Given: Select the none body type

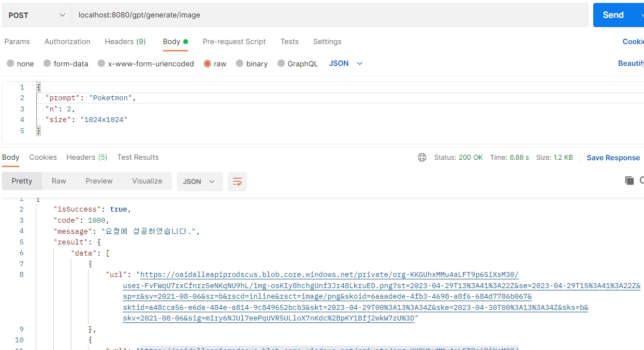Looking at the screenshot, I should click(x=20, y=63).
